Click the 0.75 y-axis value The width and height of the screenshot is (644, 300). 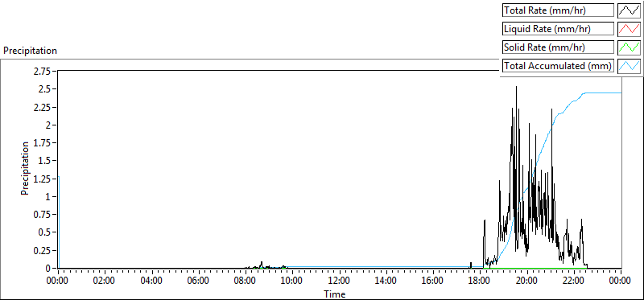point(42,215)
